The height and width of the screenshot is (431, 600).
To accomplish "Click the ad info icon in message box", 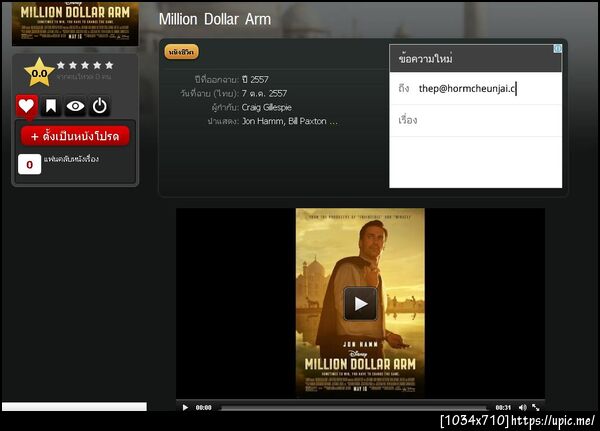I will coord(558,49).
